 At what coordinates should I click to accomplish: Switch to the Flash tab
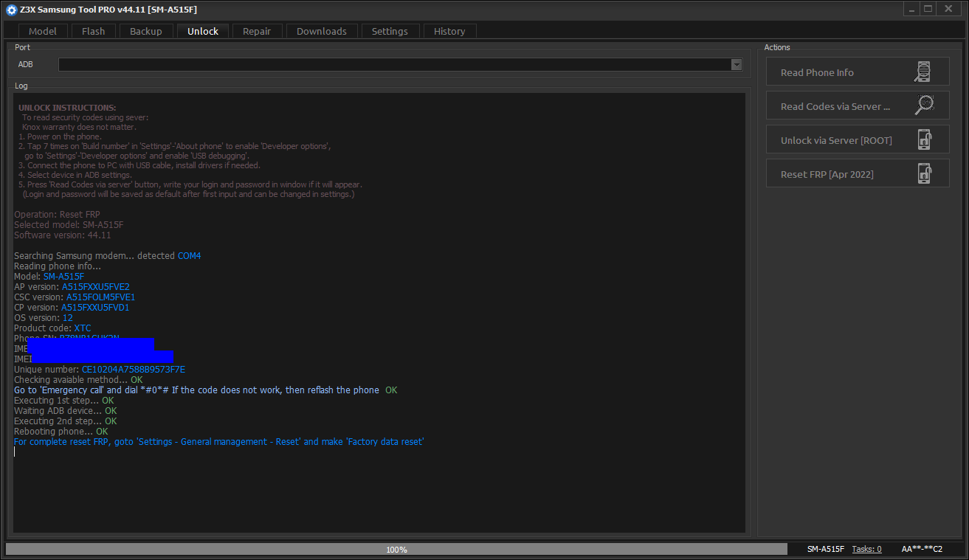94,31
